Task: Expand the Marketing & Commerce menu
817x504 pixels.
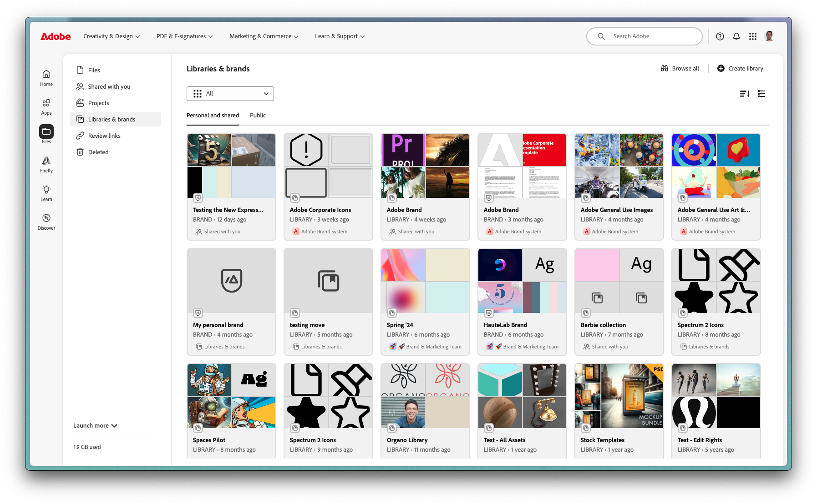Action: point(264,36)
